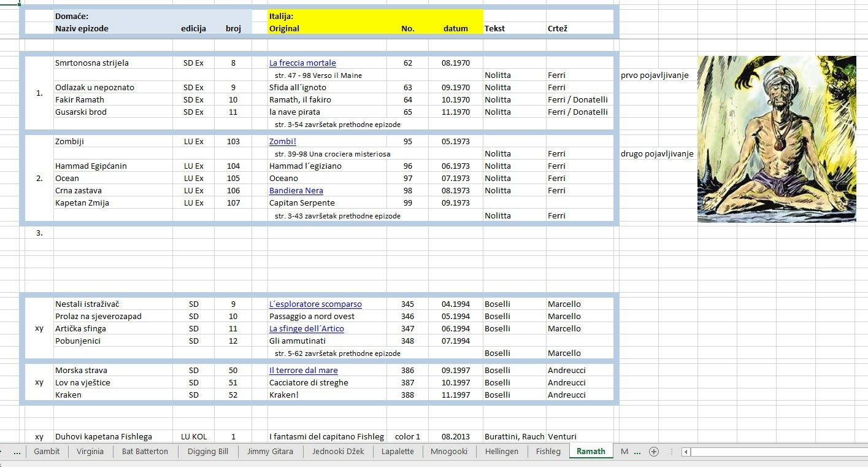Select the 'Cacciatore di streghe' cell
The width and height of the screenshot is (868, 467).
327,383
